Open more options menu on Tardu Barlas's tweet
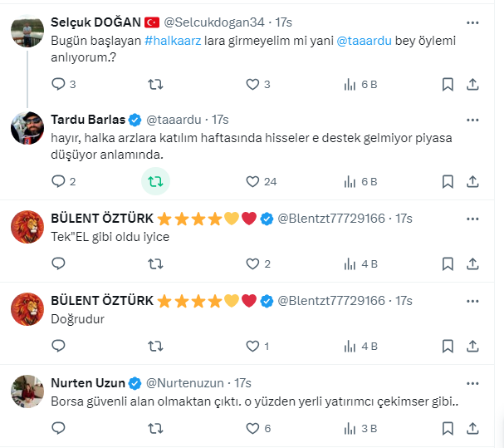 tap(472, 119)
